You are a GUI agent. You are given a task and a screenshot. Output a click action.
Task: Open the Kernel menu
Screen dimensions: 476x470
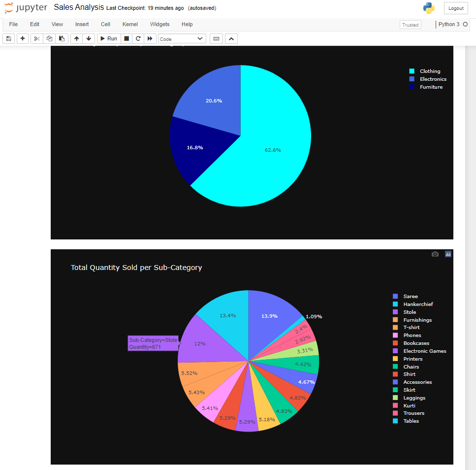click(x=130, y=24)
